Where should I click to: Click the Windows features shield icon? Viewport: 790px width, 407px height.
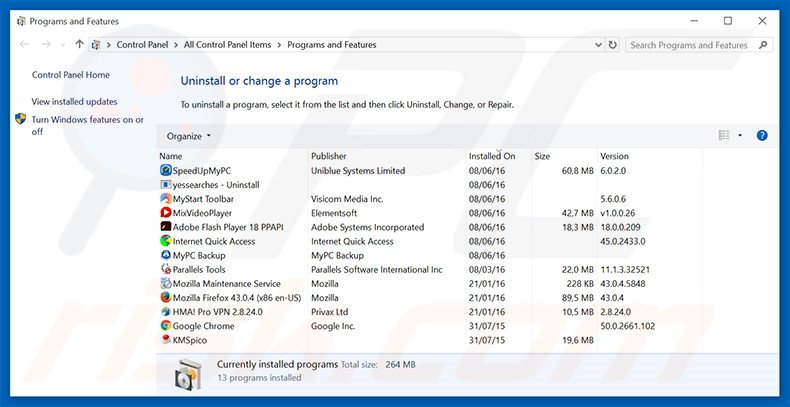click(x=21, y=119)
